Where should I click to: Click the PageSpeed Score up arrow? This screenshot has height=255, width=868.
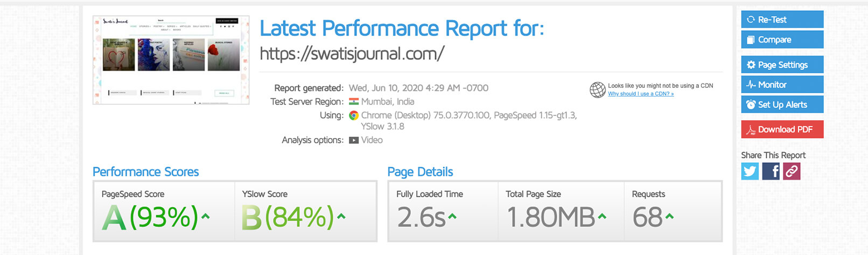tap(205, 217)
